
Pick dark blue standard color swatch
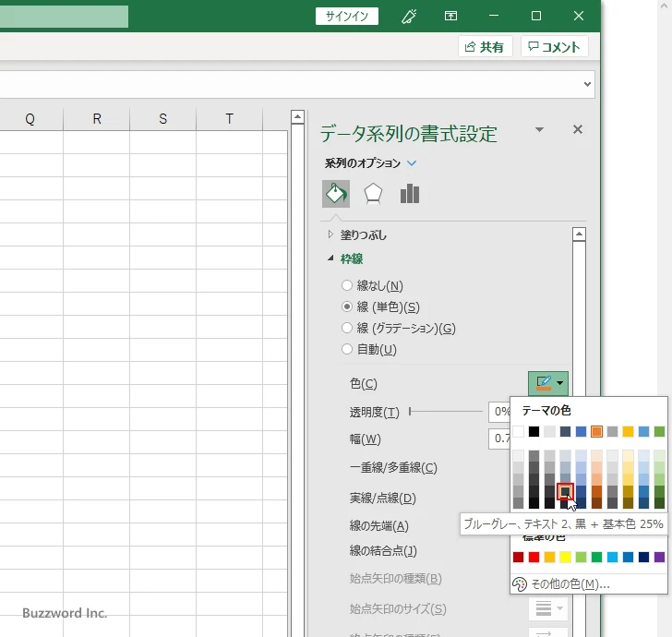click(643, 557)
